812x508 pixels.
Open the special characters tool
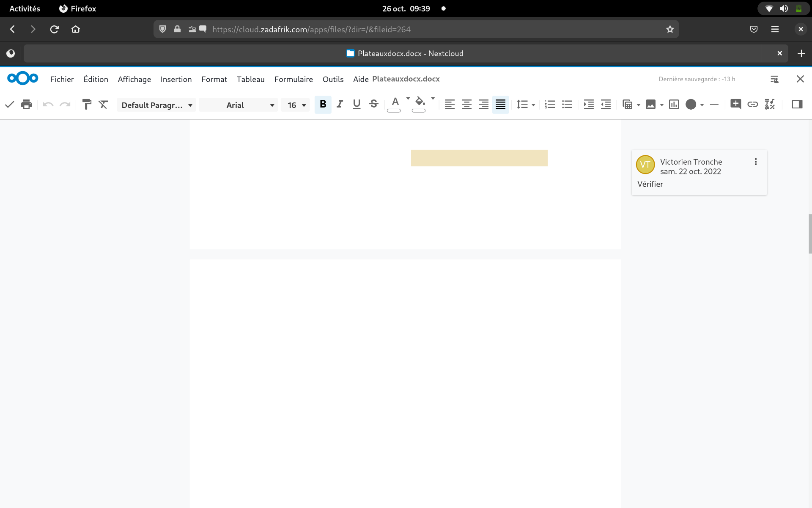770,105
